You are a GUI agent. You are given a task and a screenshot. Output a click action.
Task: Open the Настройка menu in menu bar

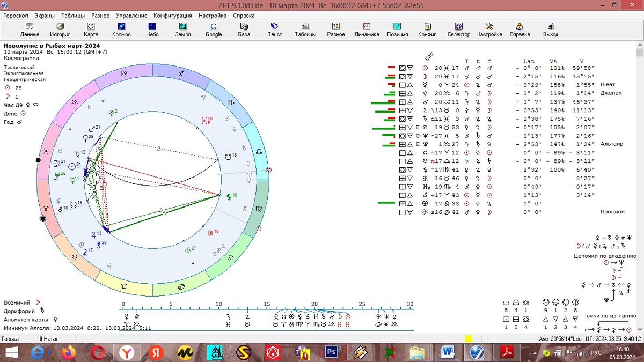click(x=212, y=16)
